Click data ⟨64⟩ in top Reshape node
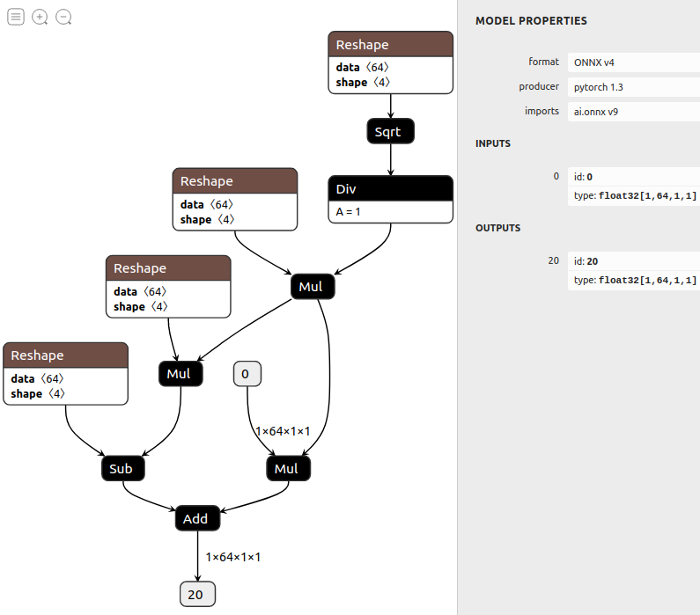The height and width of the screenshot is (615, 700). 363,68
